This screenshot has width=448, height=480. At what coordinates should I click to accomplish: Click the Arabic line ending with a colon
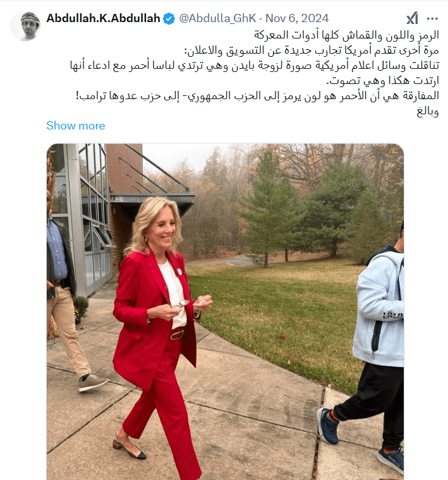coord(312,50)
